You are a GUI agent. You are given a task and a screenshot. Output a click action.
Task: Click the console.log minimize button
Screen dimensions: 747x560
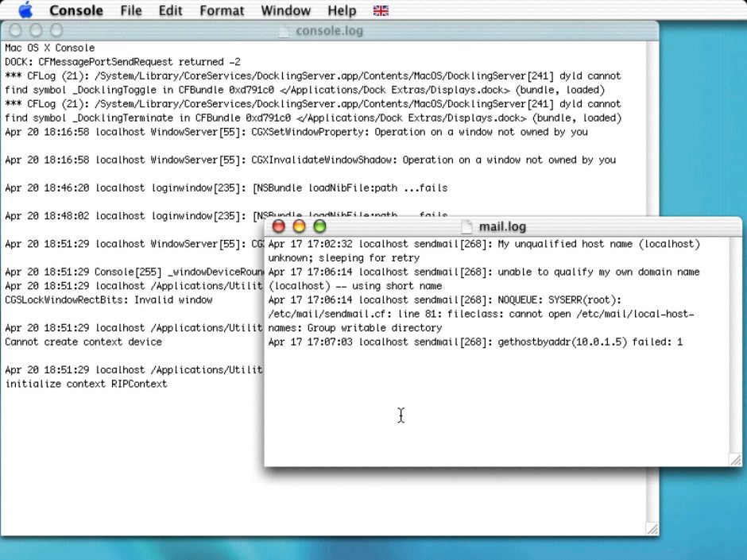(x=36, y=30)
